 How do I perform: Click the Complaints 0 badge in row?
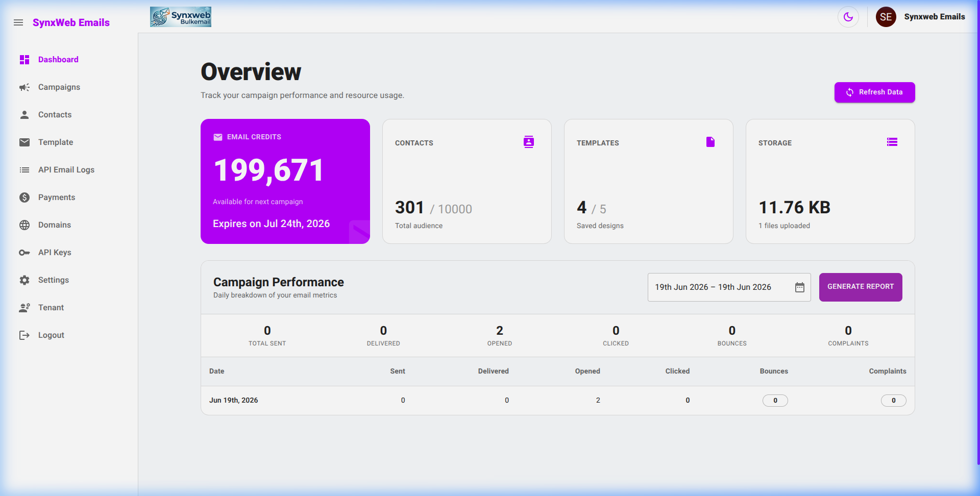point(894,401)
